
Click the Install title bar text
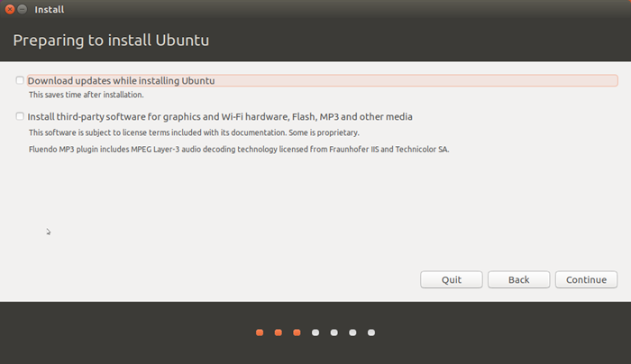[49, 10]
